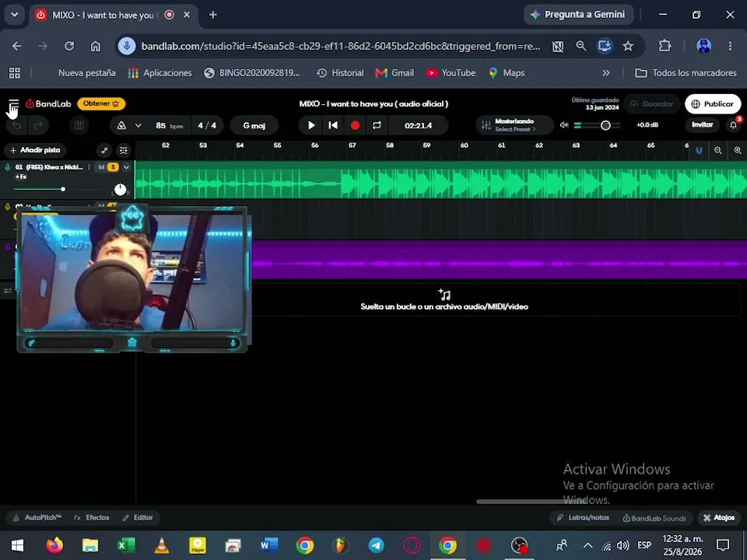Viewport: 747px width, 560px height.
Task: Ask Gemini via Pregunta a Gemini
Action: [x=578, y=15]
